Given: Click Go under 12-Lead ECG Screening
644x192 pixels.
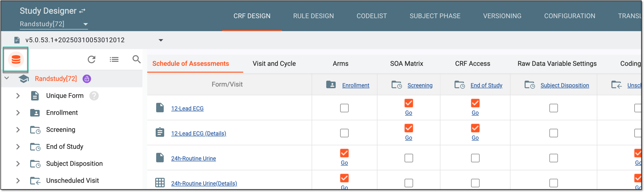Looking at the screenshot, I should [409, 113].
